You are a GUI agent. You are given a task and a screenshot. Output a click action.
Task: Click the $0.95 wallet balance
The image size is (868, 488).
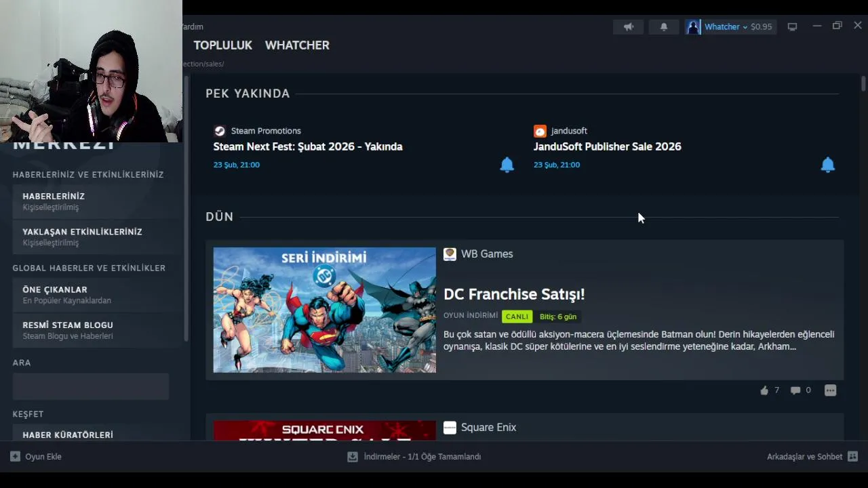(x=761, y=27)
